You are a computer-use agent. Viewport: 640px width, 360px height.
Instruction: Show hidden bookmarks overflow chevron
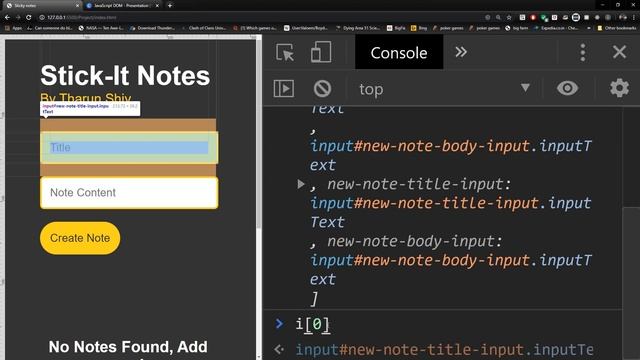589,28
